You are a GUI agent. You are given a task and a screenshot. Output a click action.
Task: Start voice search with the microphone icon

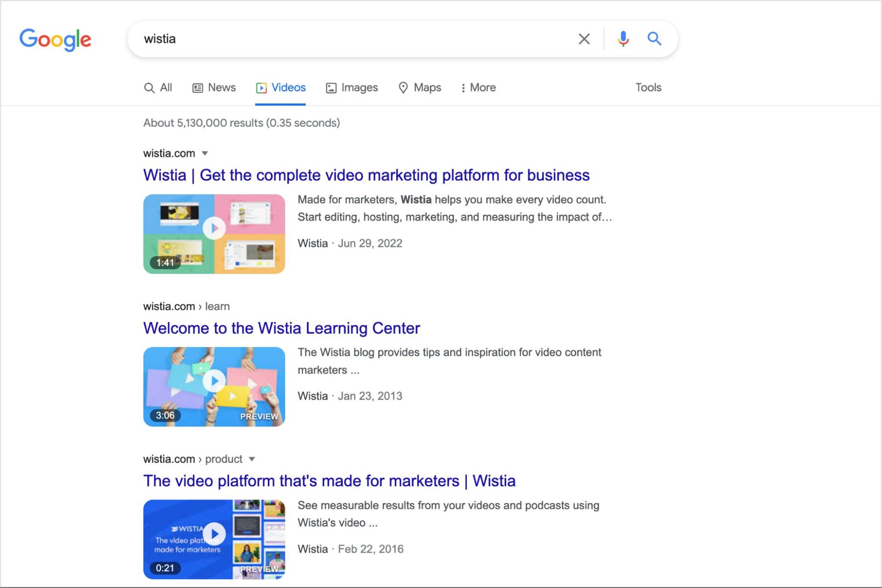click(623, 39)
